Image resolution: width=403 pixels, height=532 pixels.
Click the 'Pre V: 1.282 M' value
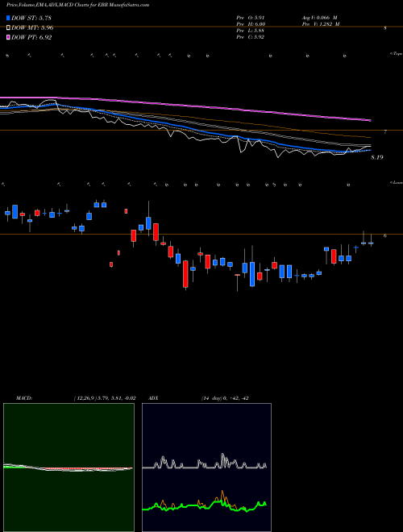(320, 24)
